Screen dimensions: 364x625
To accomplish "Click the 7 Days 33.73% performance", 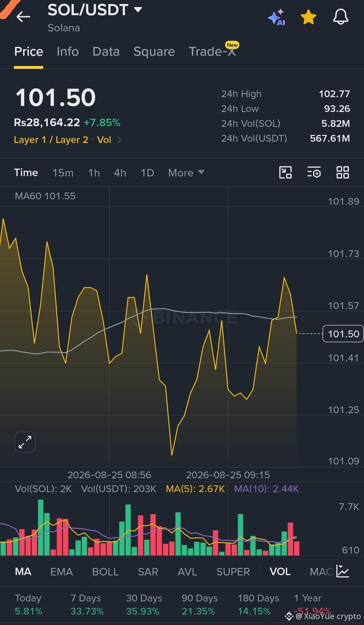I will tap(87, 604).
